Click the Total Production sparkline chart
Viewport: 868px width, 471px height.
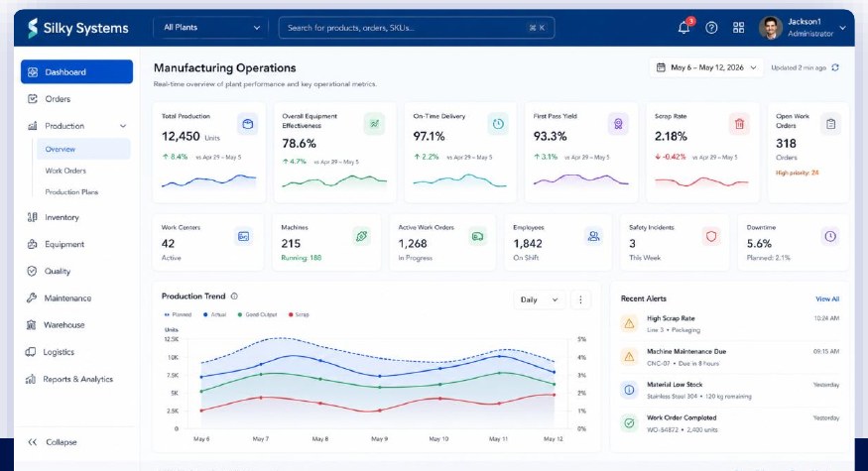click(208, 181)
